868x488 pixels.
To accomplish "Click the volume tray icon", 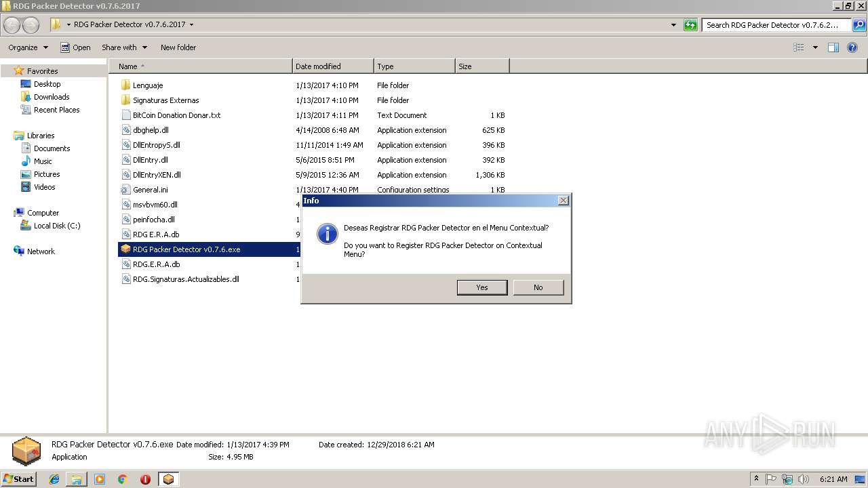I will 804,479.
